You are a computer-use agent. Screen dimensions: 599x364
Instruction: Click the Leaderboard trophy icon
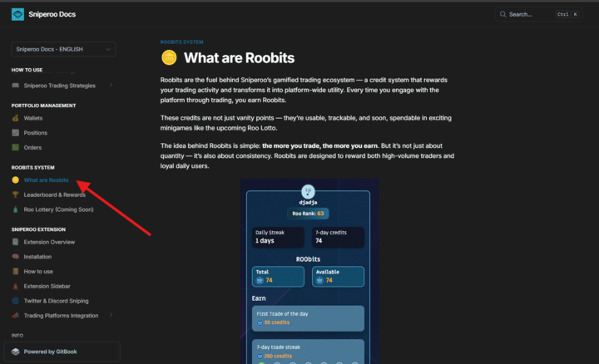15,195
